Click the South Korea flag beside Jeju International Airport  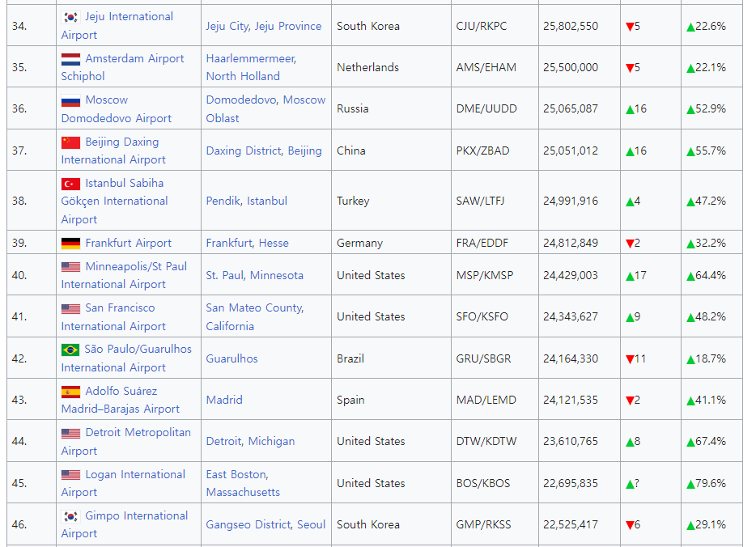point(70,17)
